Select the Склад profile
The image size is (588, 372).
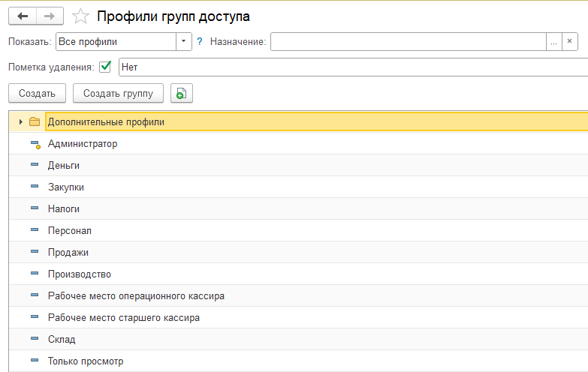coord(298,339)
